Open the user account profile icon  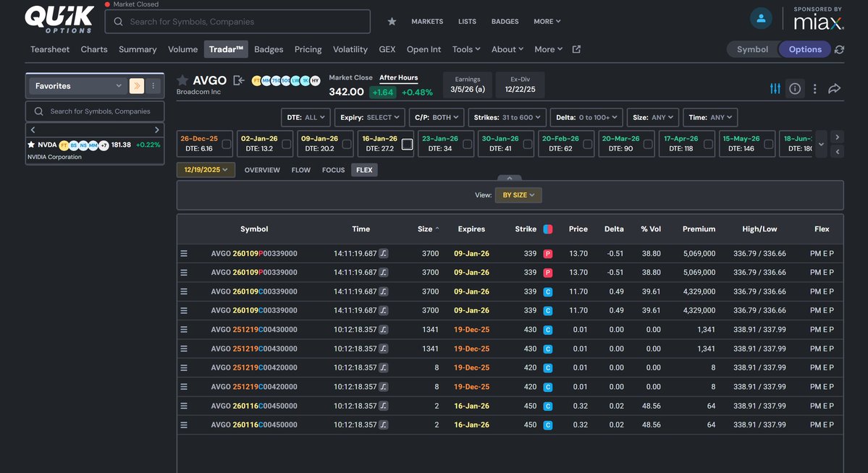point(761,18)
